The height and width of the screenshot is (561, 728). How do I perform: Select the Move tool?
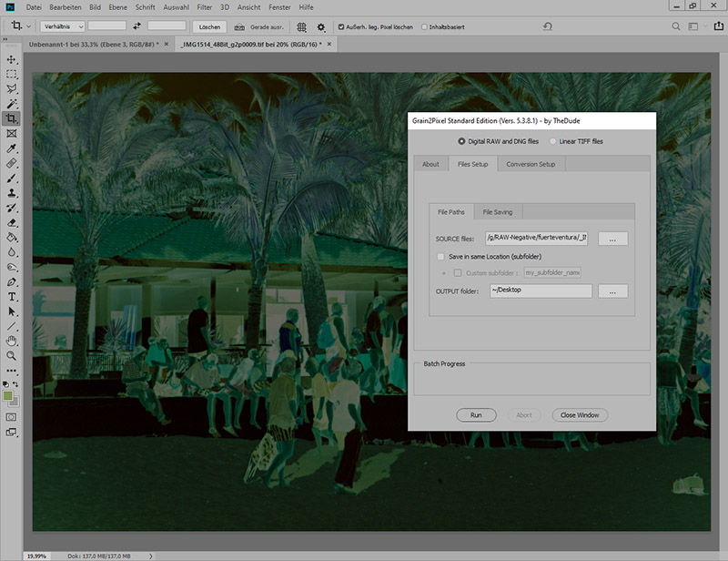coord(12,59)
